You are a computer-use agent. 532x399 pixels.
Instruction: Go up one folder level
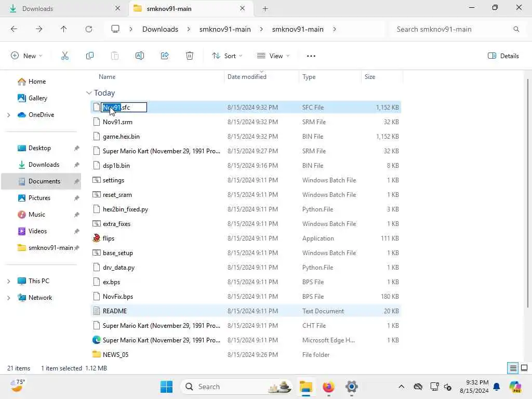click(x=64, y=29)
